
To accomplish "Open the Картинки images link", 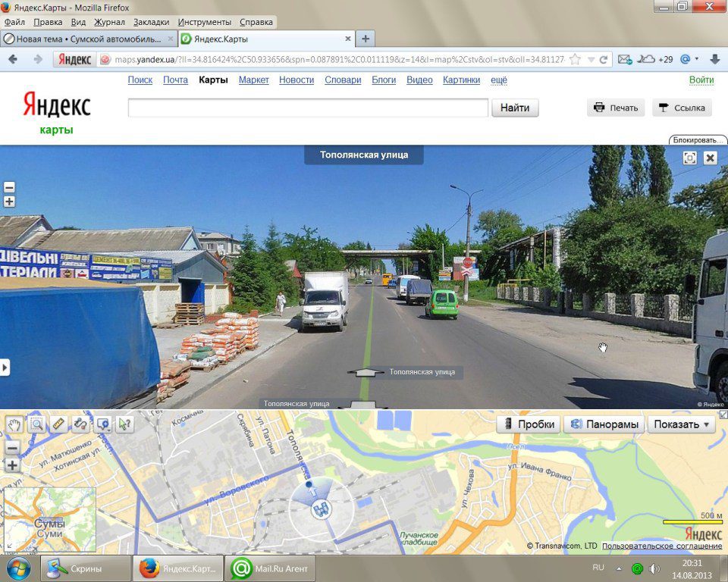I will (x=462, y=80).
